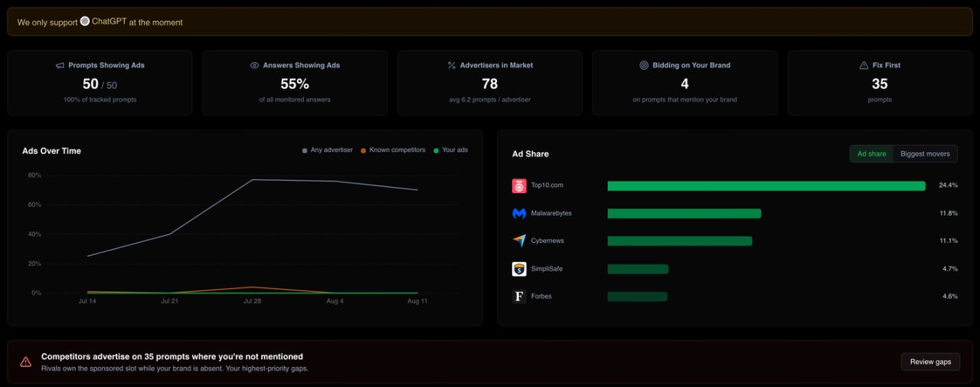Click the warning triangle icon beside Fix First
The width and height of the screenshot is (980, 387).
(x=864, y=65)
